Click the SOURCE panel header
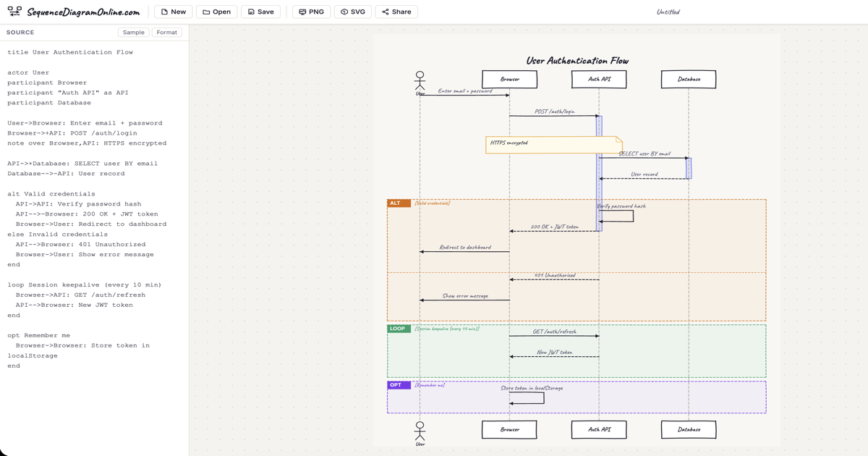Image resolution: width=868 pixels, height=456 pixels. (20, 33)
